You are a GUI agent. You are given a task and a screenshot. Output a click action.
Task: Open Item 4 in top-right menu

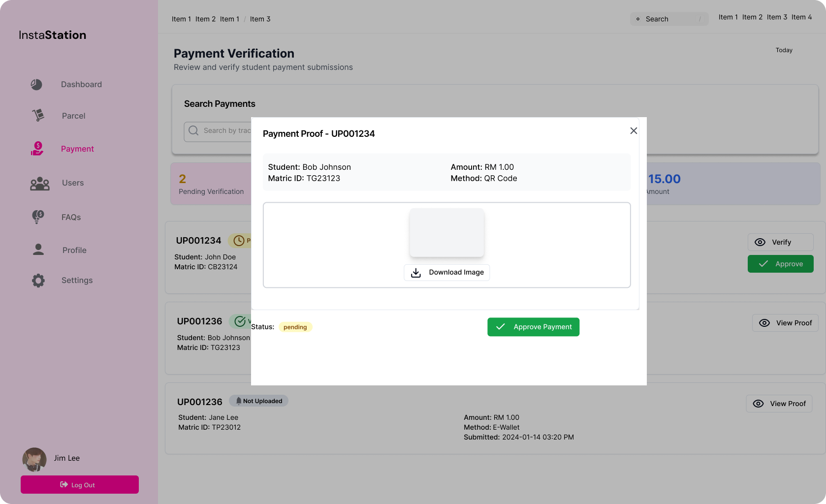801,17
